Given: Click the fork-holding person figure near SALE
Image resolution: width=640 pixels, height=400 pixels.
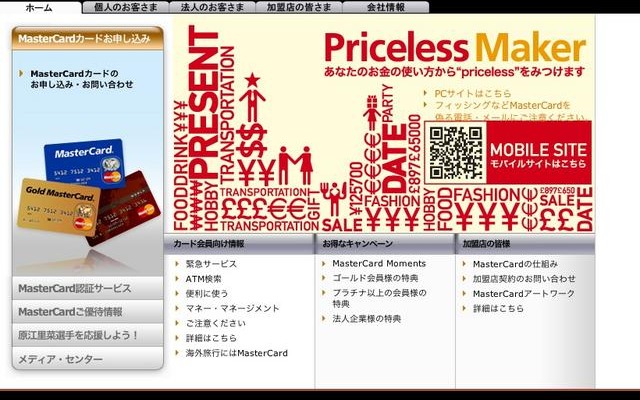Looking at the screenshot, I should [x=334, y=199].
